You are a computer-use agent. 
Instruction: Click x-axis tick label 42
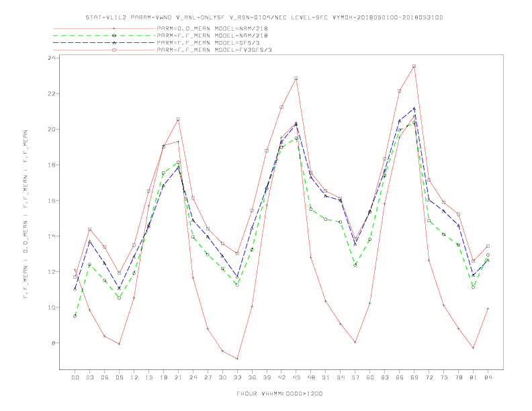point(281,377)
